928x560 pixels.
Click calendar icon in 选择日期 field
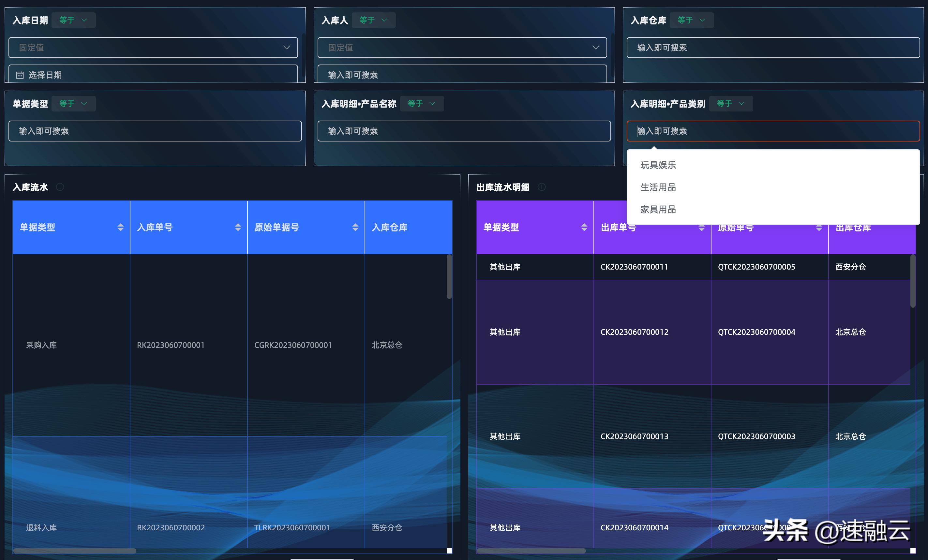(20, 75)
